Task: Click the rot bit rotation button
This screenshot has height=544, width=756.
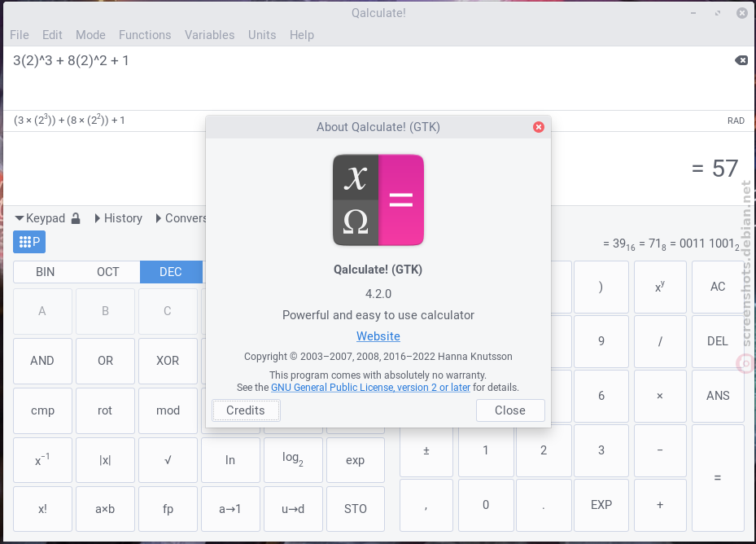Action: [105, 410]
